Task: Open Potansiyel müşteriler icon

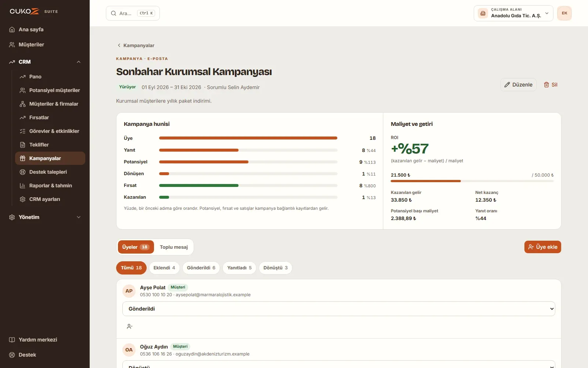Action: click(22, 90)
